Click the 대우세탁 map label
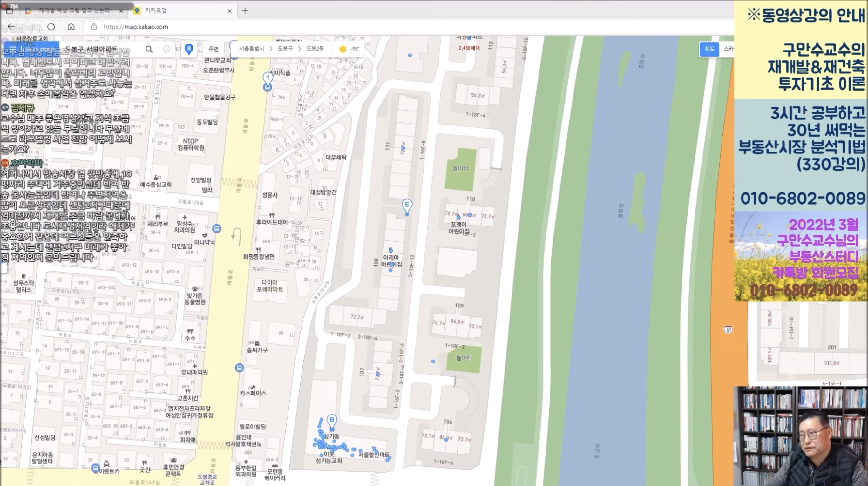Viewport: 868px width, 486px height. (336, 157)
